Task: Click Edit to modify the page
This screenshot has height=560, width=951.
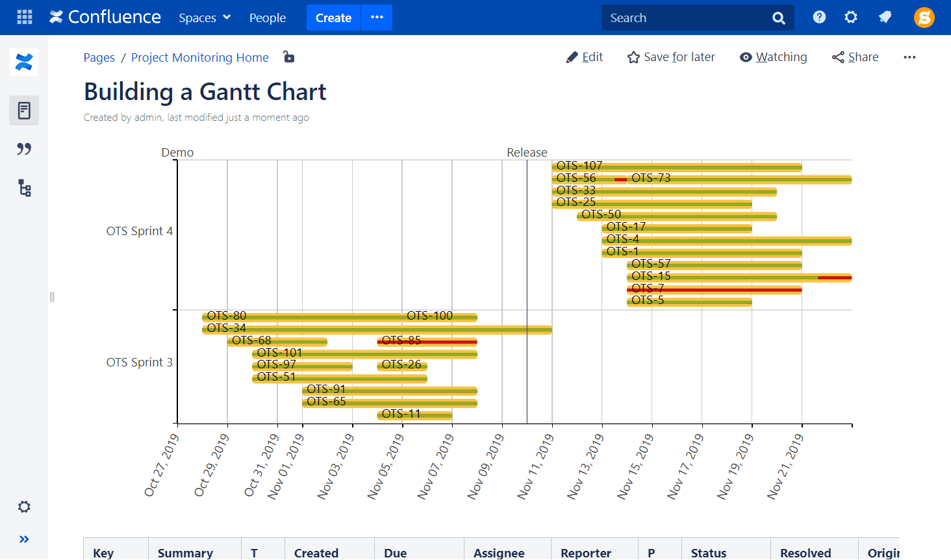Action: point(584,57)
